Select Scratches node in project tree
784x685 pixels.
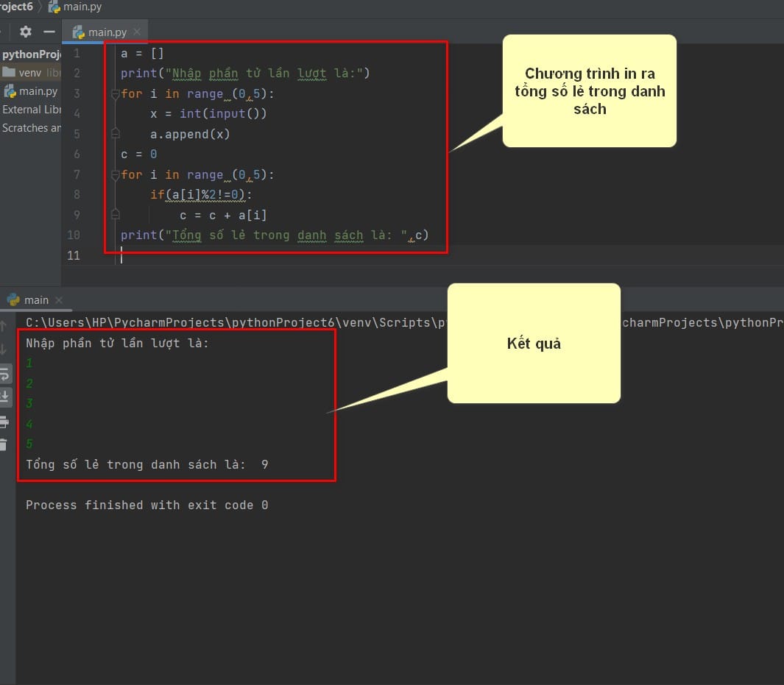click(31, 128)
